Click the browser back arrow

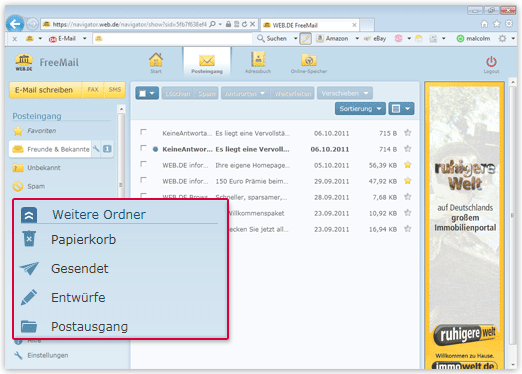15,24
